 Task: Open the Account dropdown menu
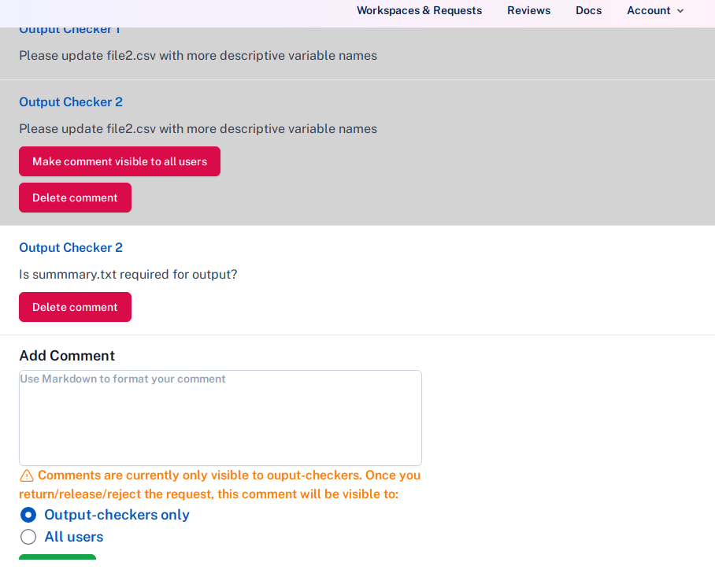point(649,10)
